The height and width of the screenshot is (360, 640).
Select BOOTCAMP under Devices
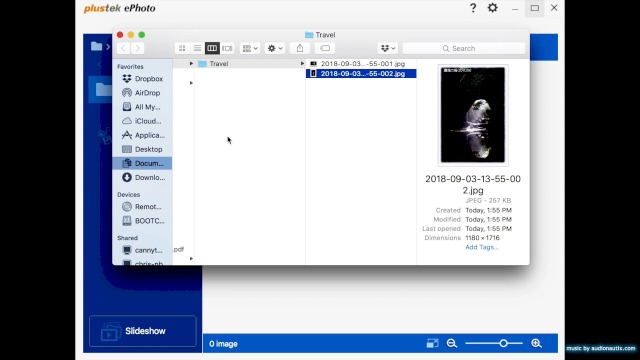coord(142,221)
